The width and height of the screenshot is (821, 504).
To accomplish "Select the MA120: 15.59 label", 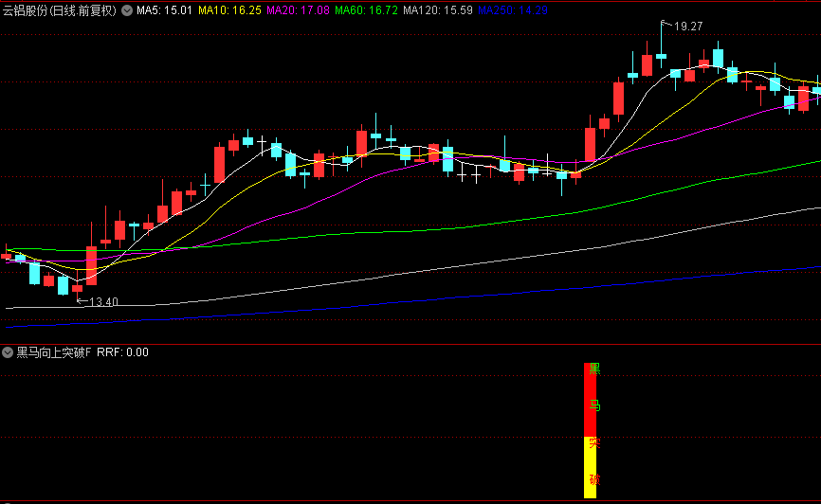I will tap(438, 10).
